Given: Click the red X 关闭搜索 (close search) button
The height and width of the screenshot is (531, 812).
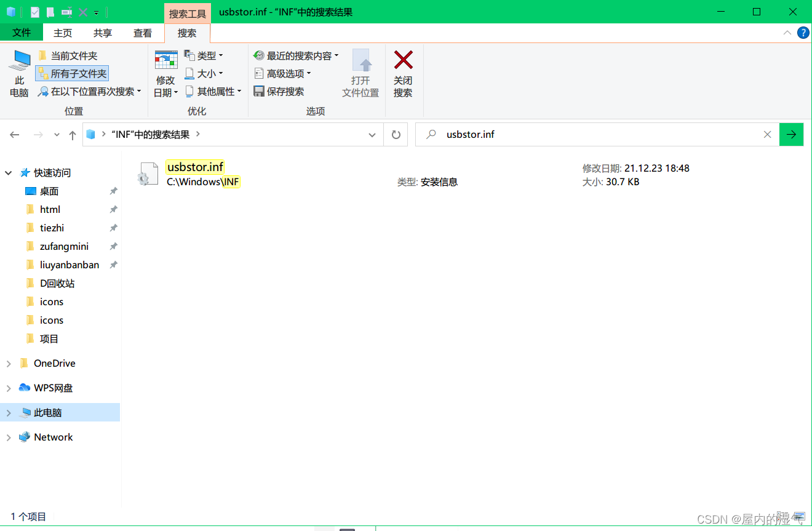Looking at the screenshot, I should pyautogui.click(x=403, y=74).
